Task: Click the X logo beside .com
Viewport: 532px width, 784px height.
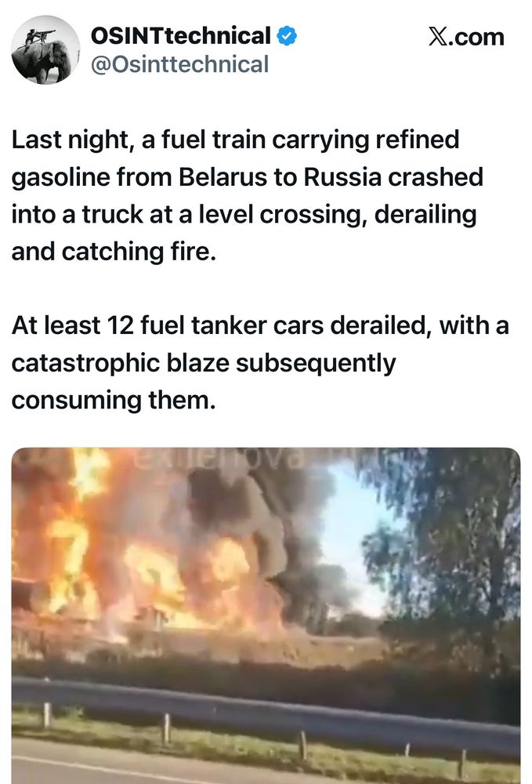Action: [x=438, y=37]
